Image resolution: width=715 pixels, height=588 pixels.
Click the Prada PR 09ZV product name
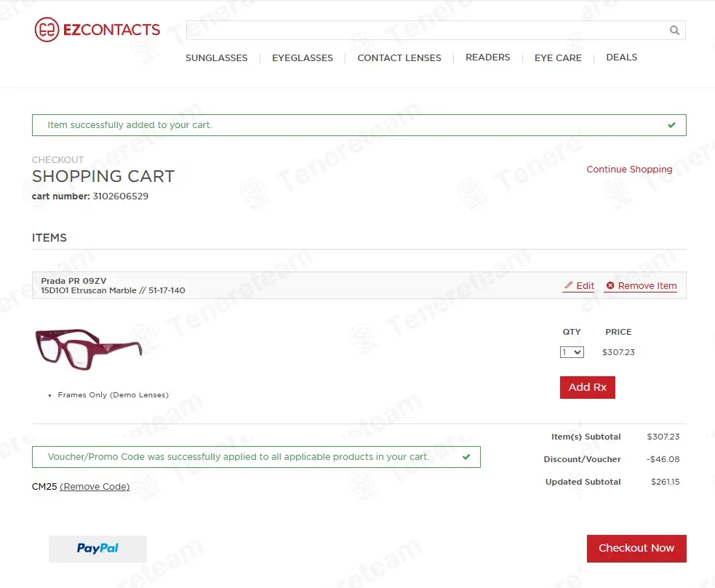(74, 281)
